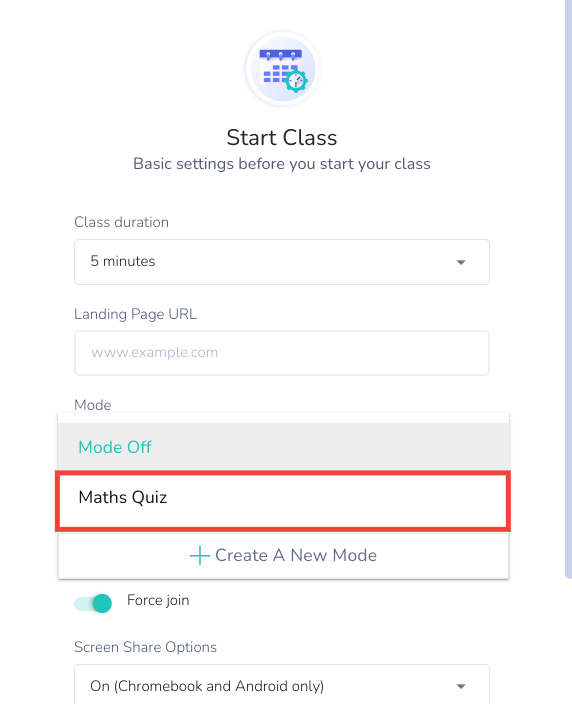Click the Basic settings subtitle text
572x704 pixels.
[282, 164]
